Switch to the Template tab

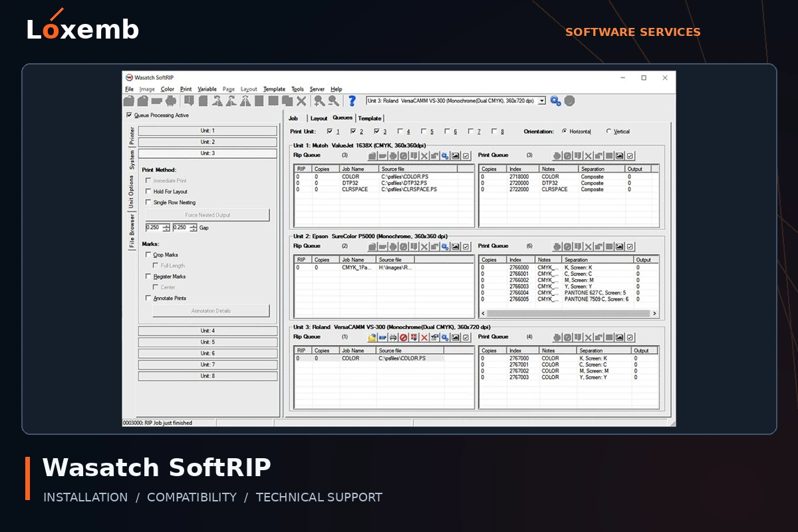pyautogui.click(x=370, y=118)
